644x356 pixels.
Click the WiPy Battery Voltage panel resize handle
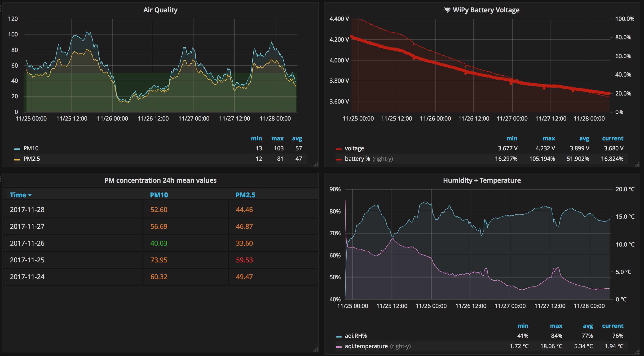coord(637,164)
